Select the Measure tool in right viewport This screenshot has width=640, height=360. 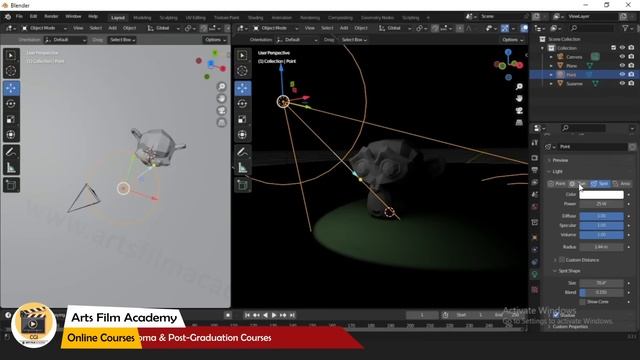242,168
